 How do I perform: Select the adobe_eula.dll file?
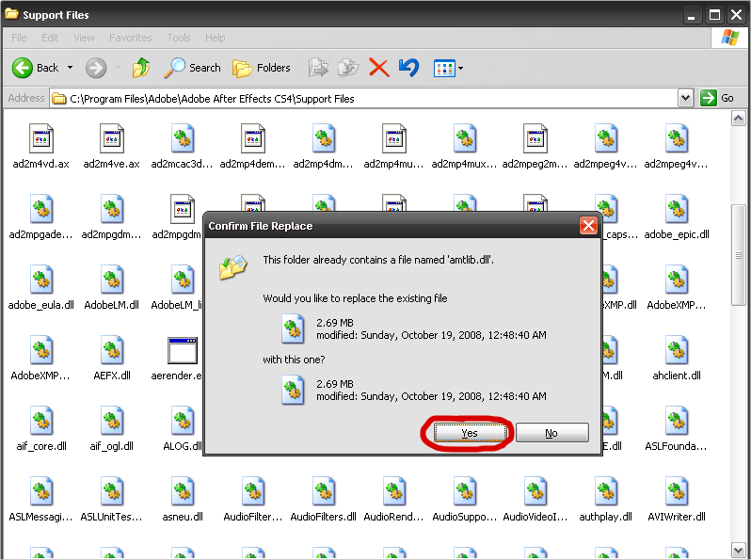(41, 287)
